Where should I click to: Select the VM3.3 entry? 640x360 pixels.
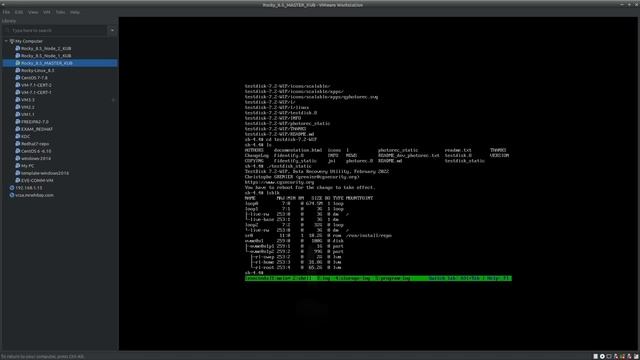[28, 100]
